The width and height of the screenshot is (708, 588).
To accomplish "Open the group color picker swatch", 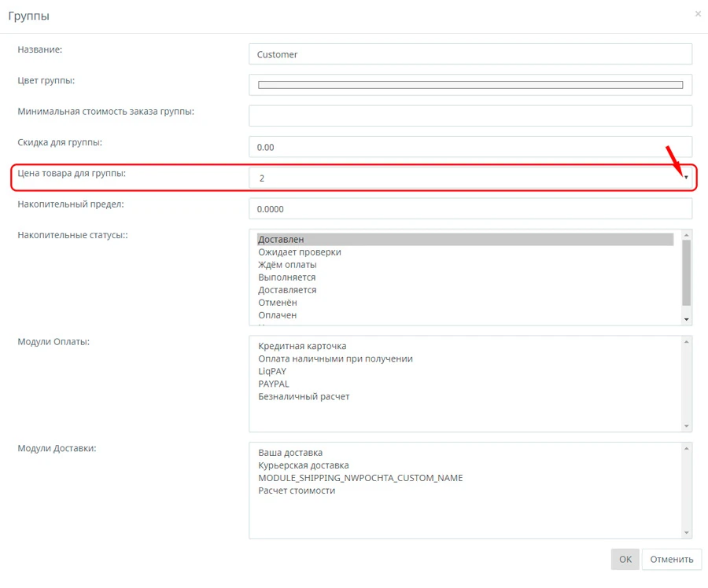I will click(x=470, y=85).
